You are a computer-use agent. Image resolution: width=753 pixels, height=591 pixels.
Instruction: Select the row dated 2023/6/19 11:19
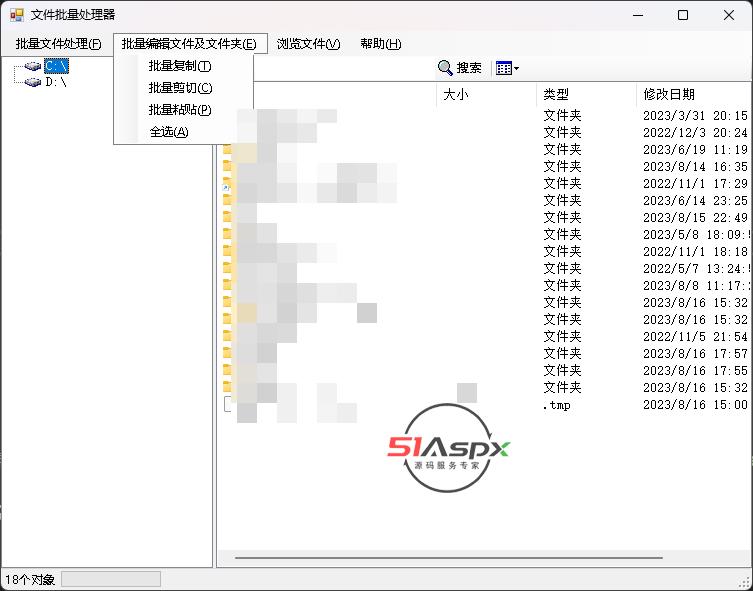485,150
